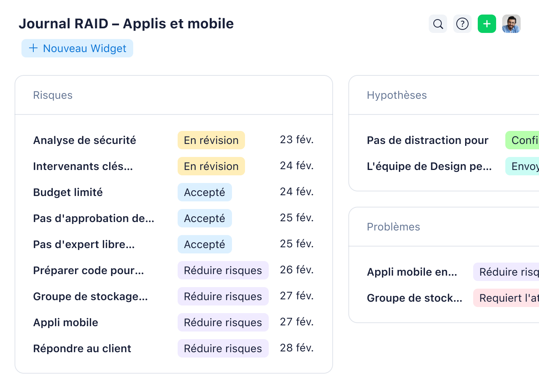Open the Analyse de sécurité risk entry
This screenshot has width=539, height=392.
tap(84, 140)
